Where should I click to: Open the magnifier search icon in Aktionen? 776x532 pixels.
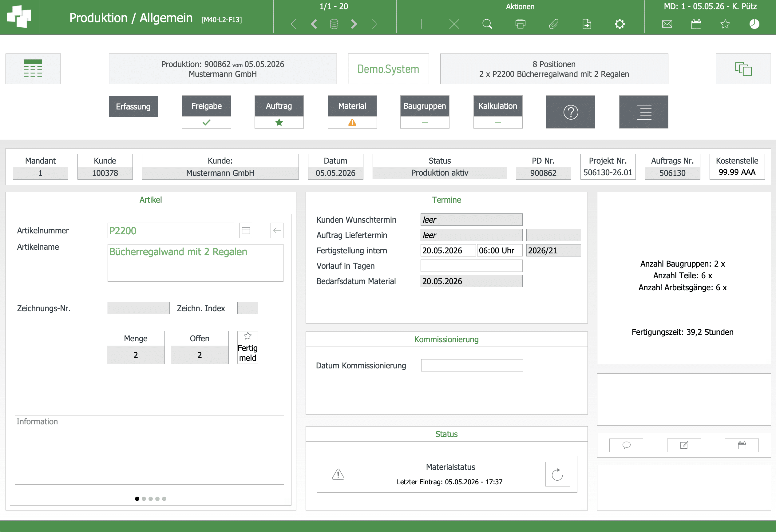tap(487, 24)
